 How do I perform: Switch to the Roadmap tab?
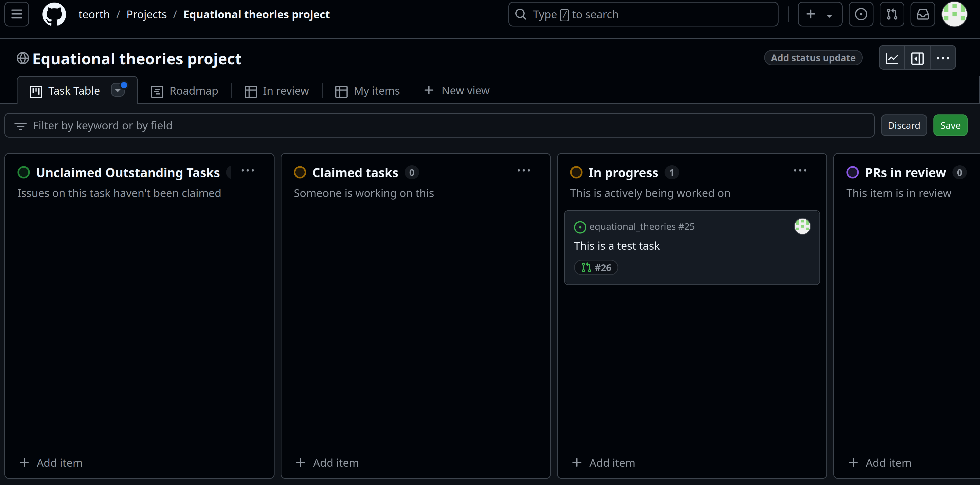click(184, 91)
